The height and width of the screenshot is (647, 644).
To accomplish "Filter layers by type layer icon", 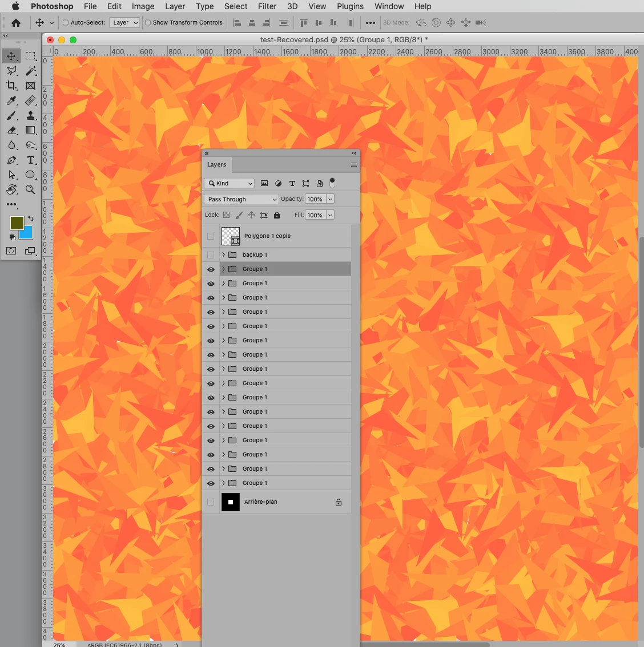I will (x=292, y=183).
